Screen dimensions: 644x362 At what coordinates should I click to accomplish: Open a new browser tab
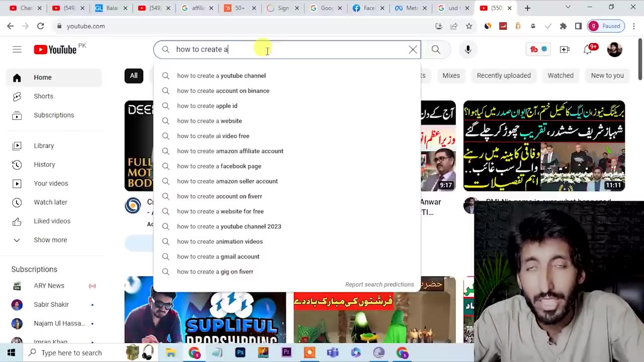tap(527, 8)
